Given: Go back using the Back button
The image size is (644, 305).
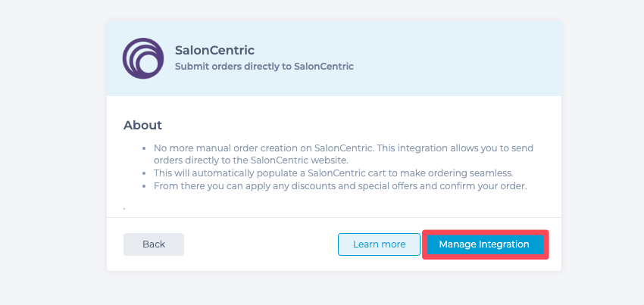Looking at the screenshot, I should [154, 244].
